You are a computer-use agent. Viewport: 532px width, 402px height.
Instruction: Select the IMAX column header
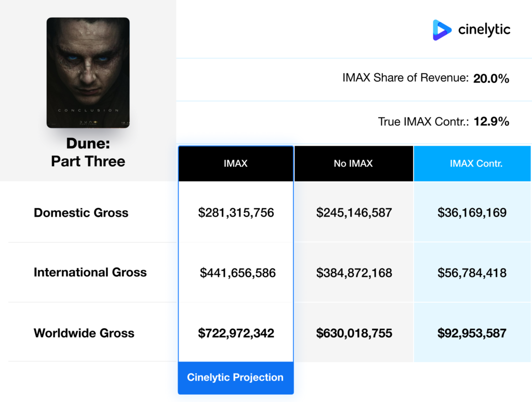tap(236, 164)
